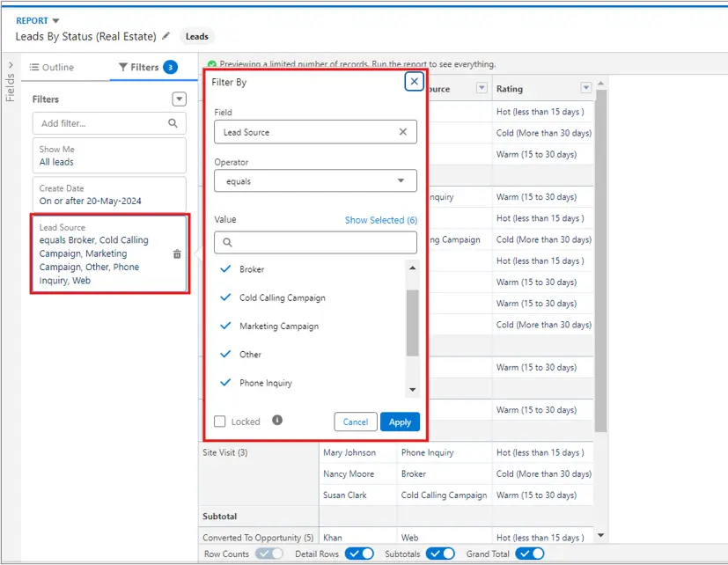Click the Filters count badge 3
728x565 pixels.
[x=171, y=67]
